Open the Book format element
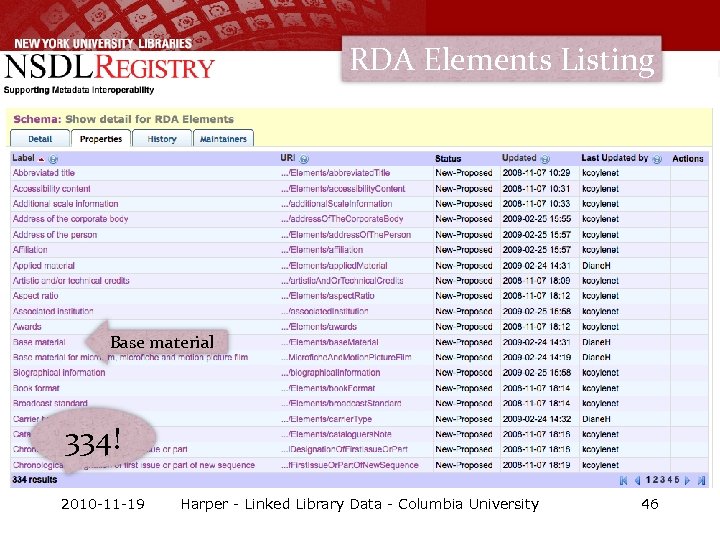Viewport: 720px width, 540px height. pos(36,388)
